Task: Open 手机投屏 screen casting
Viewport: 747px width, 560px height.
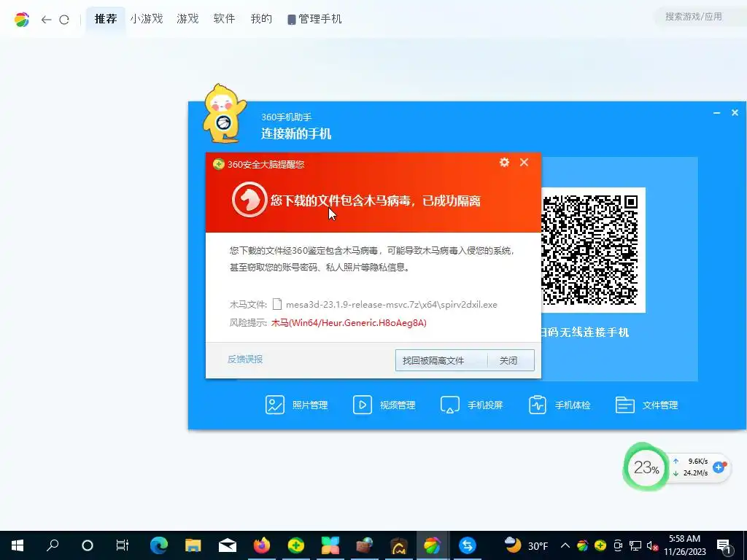Action: click(472, 405)
